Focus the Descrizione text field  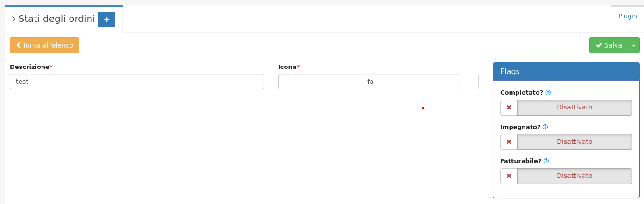pyautogui.click(x=137, y=82)
